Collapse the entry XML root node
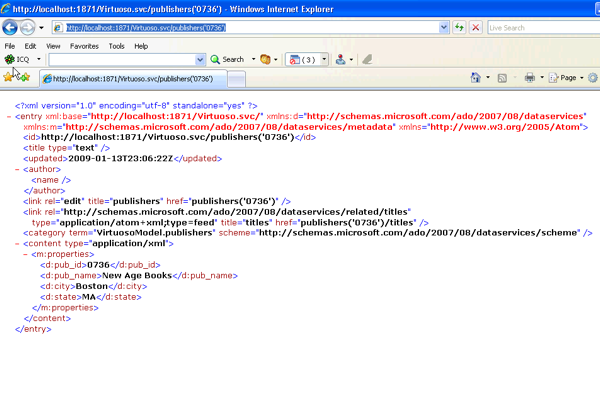Screen dimensions: 600x403 tap(8, 117)
